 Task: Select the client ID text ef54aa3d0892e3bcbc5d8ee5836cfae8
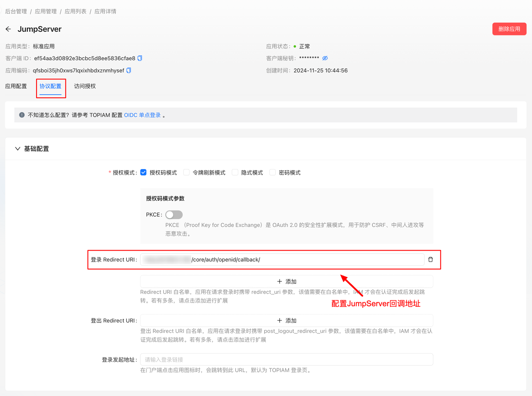[x=85, y=58]
